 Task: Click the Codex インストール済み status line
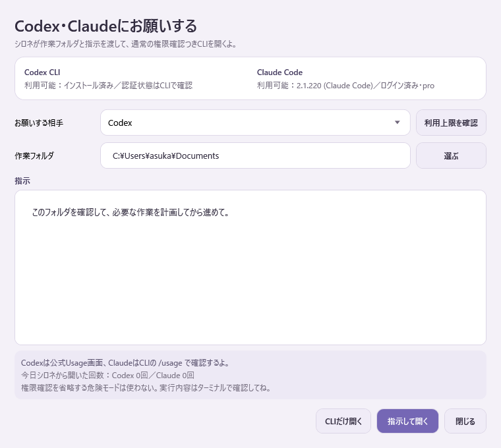click(x=108, y=86)
